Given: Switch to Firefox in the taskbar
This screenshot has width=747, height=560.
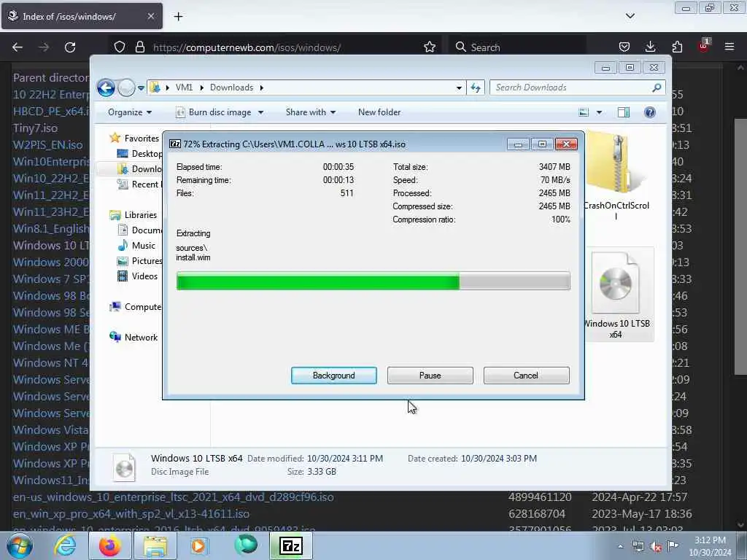Looking at the screenshot, I should click(x=110, y=545).
